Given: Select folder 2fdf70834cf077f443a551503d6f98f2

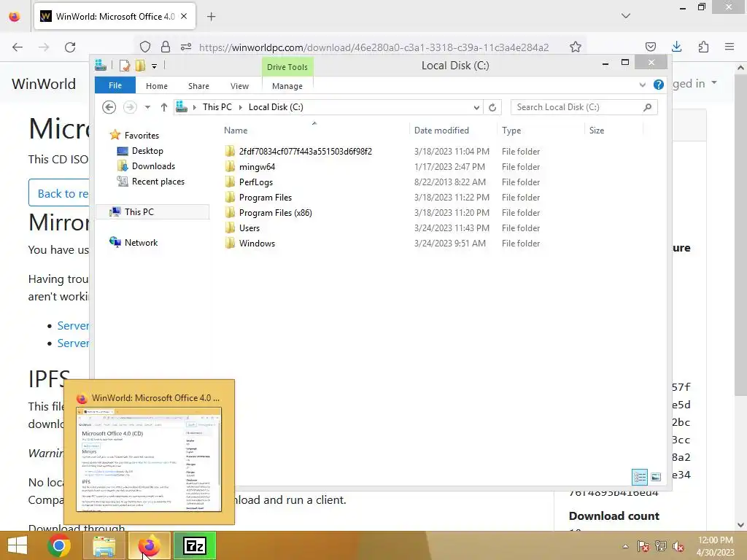Looking at the screenshot, I should [306, 152].
